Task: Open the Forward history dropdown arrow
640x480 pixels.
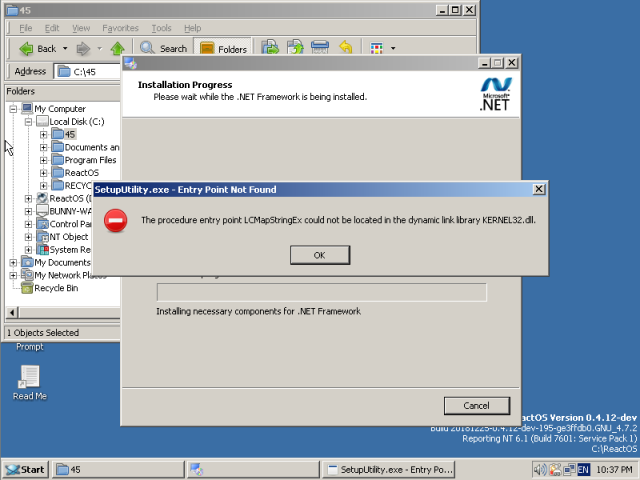Action: click(100, 49)
